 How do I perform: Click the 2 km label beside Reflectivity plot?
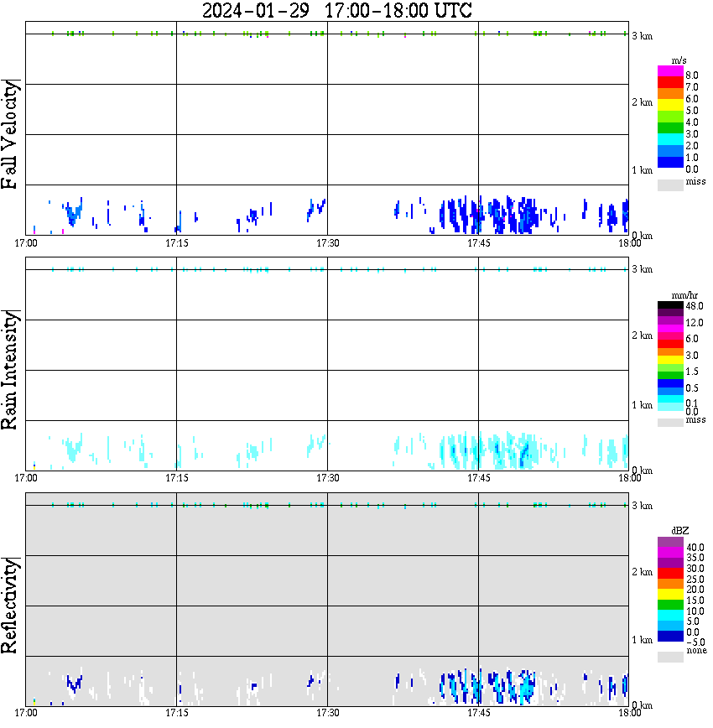(642, 572)
